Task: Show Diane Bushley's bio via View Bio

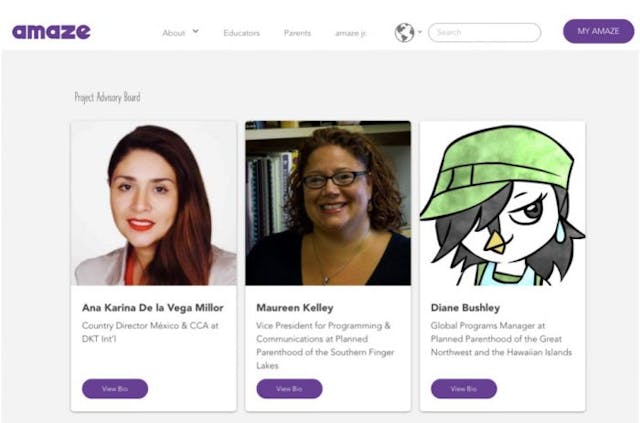Action: point(463,388)
